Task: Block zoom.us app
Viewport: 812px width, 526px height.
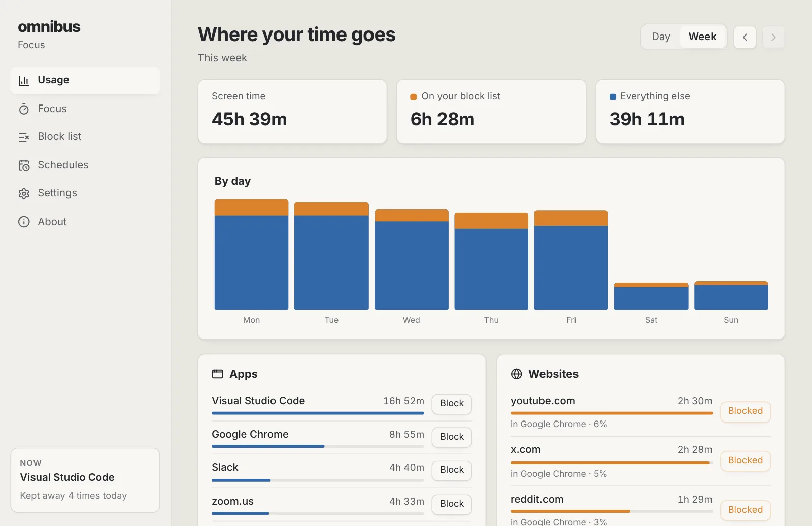Action: (x=452, y=504)
